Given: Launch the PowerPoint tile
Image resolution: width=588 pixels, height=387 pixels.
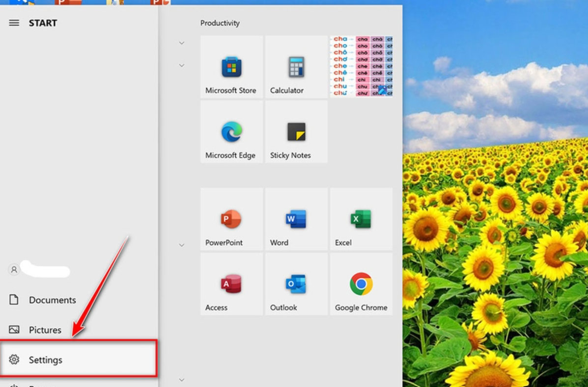Looking at the screenshot, I should pos(231,219).
